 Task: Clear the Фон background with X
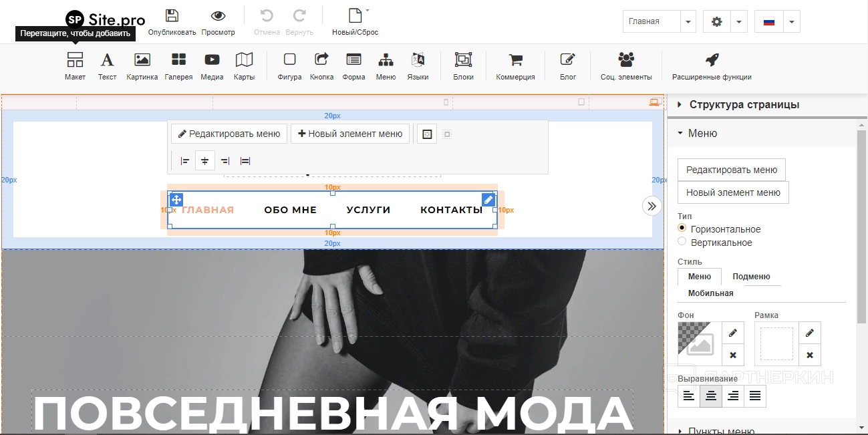pos(733,355)
